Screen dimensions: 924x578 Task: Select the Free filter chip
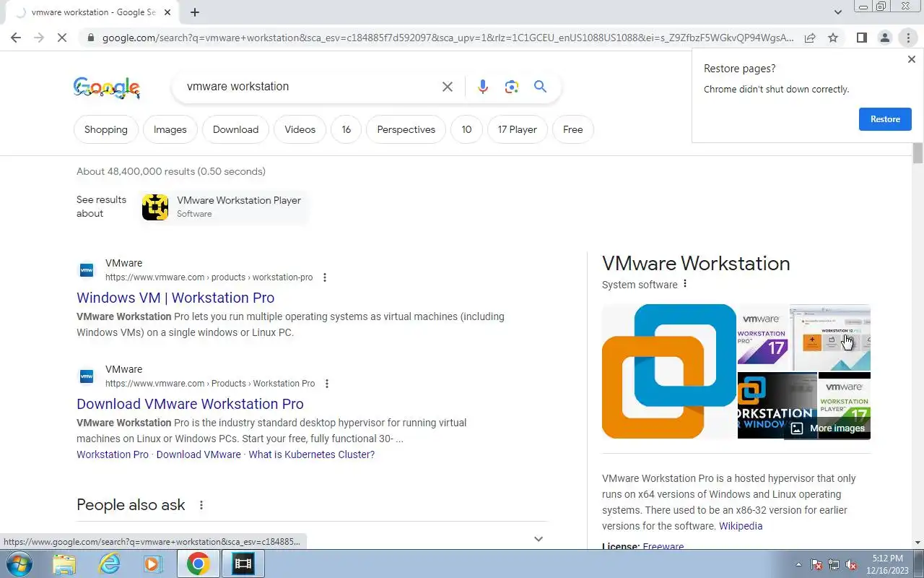tap(573, 129)
